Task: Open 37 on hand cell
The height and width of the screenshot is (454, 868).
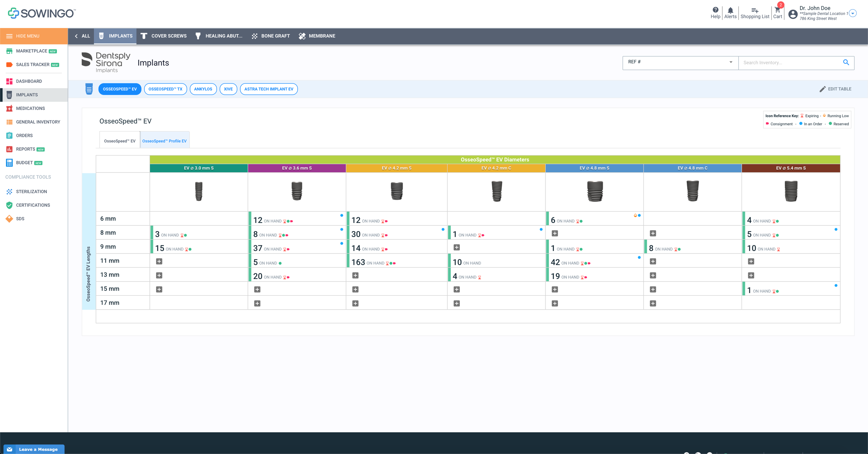Action: point(297,247)
